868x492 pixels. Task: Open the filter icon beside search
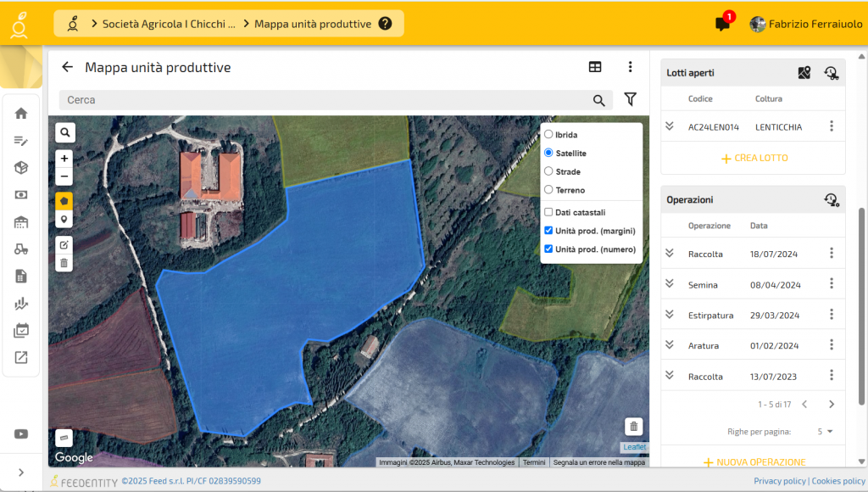(630, 100)
